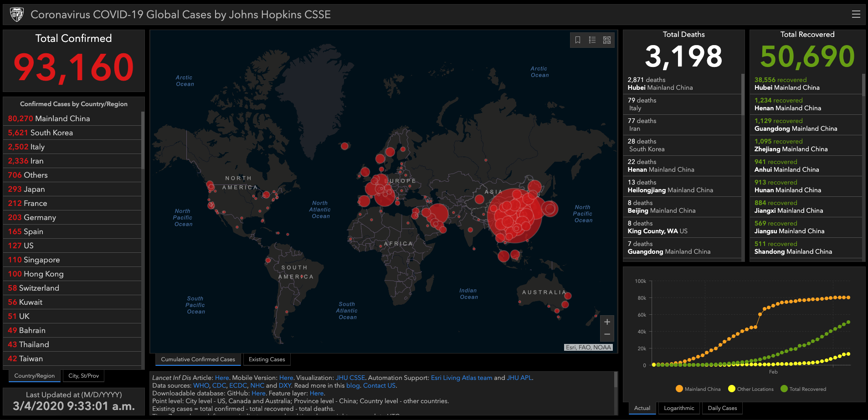Viewport: 868px width, 420px height.
Task: Toggle Other Locations legend series
Action: pyautogui.click(x=751, y=389)
